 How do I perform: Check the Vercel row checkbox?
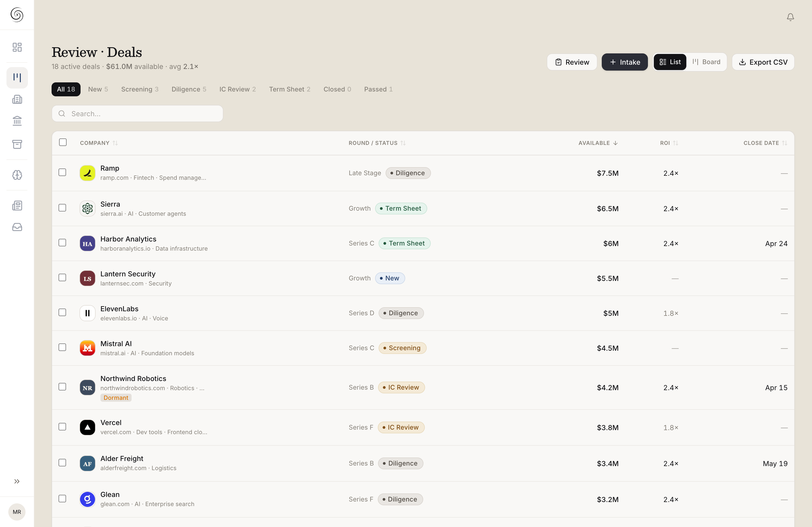[x=63, y=427]
